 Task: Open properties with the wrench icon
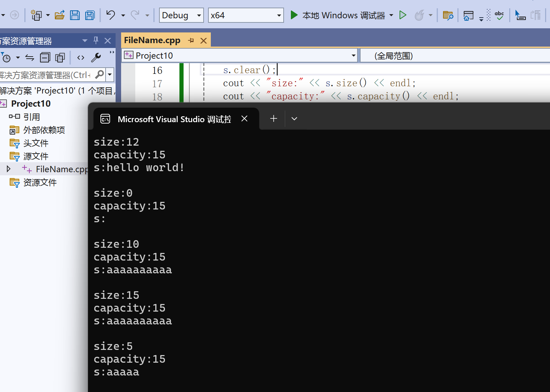pyautogui.click(x=96, y=58)
